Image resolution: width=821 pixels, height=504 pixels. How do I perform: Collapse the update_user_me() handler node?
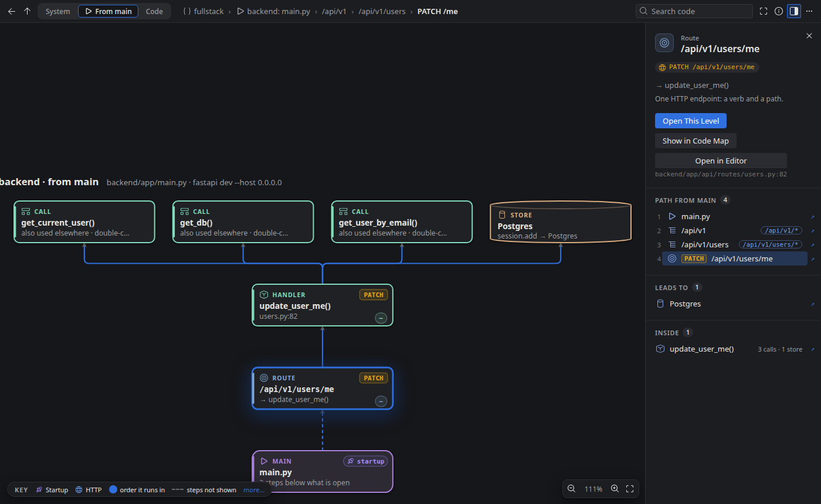click(381, 318)
